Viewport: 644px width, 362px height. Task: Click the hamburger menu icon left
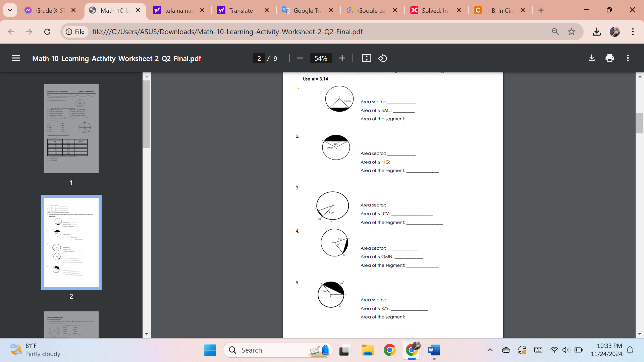[15, 58]
